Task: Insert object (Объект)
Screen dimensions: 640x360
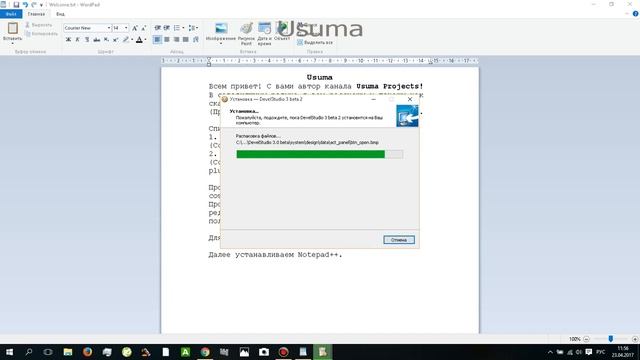Action: coord(282,31)
